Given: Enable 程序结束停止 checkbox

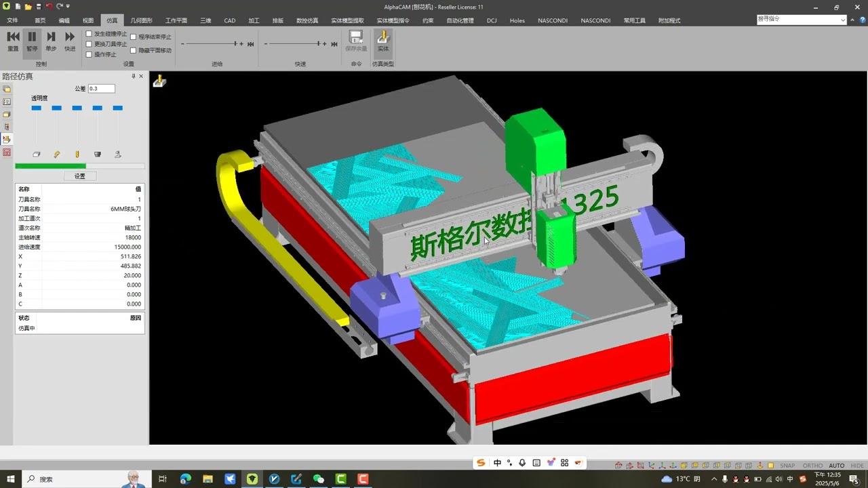Looking at the screenshot, I should pos(133,37).
